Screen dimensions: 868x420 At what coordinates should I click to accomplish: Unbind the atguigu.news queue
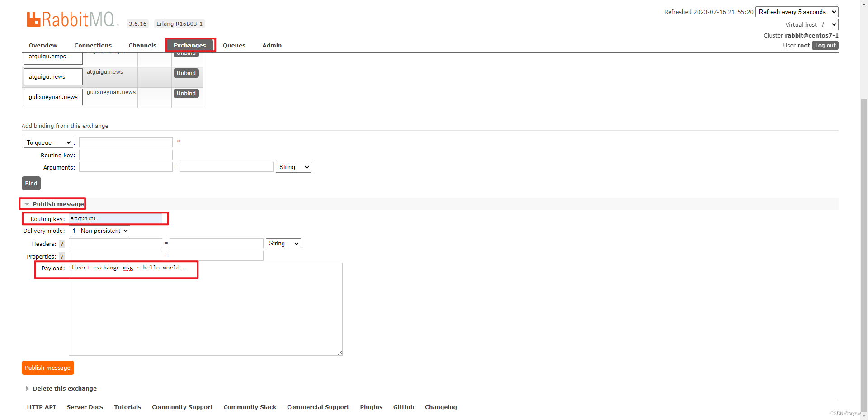(x=186, y=73)
